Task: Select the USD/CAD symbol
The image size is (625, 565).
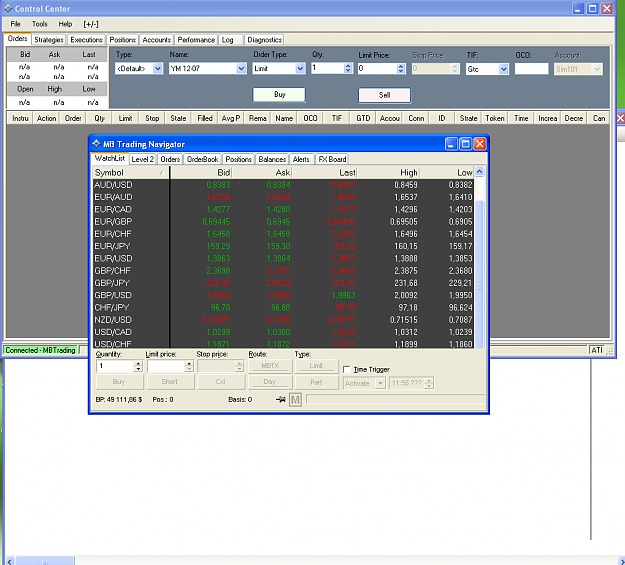Action: click(x=113, y=332)
